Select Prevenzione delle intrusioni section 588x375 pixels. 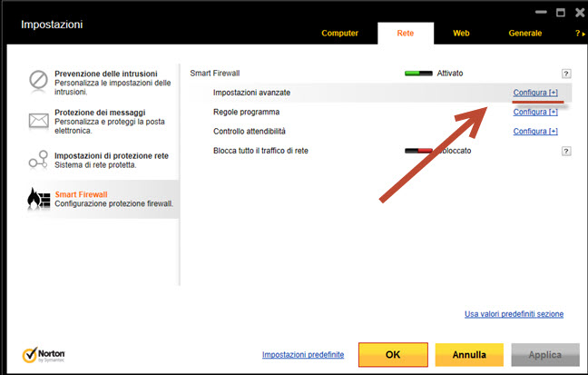pos(102,83)
